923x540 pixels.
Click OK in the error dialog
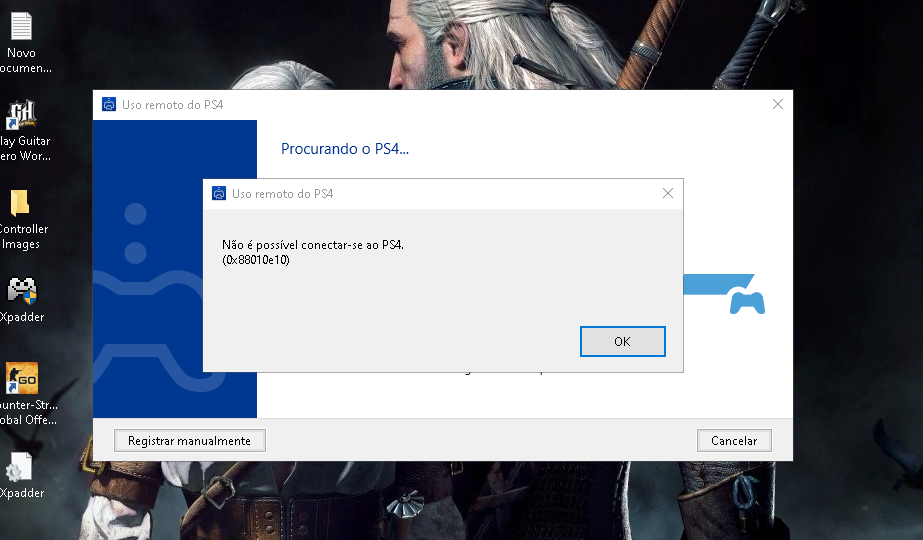pyautogui.click(x=622, y=342)
